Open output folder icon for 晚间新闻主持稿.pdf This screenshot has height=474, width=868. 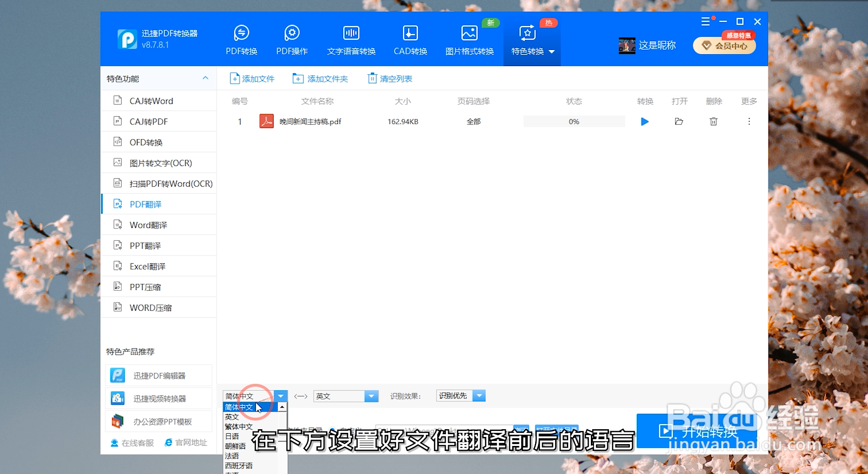pyautogui.click(x=679, y=121)
